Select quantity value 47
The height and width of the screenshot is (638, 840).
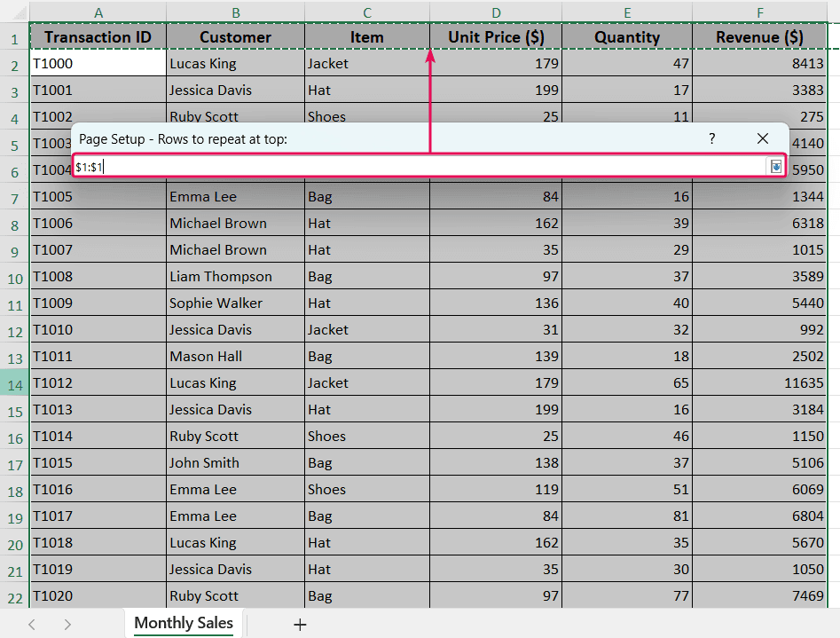coord(627,63)
